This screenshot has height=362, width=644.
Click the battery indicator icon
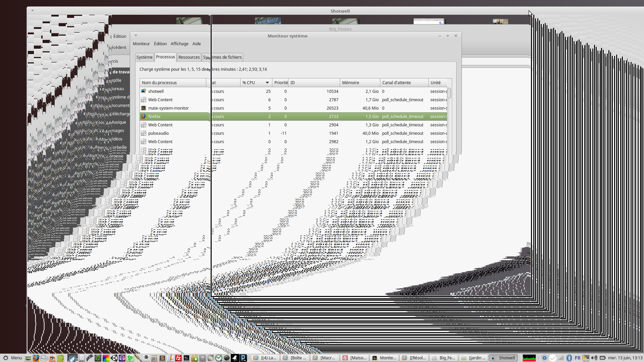(x=602, y=358)
